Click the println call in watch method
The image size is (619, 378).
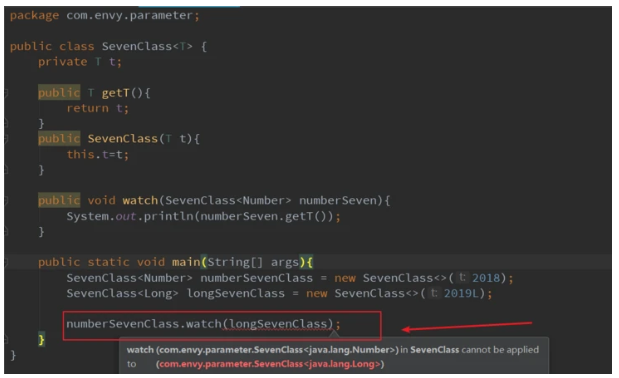click(168, 216)
